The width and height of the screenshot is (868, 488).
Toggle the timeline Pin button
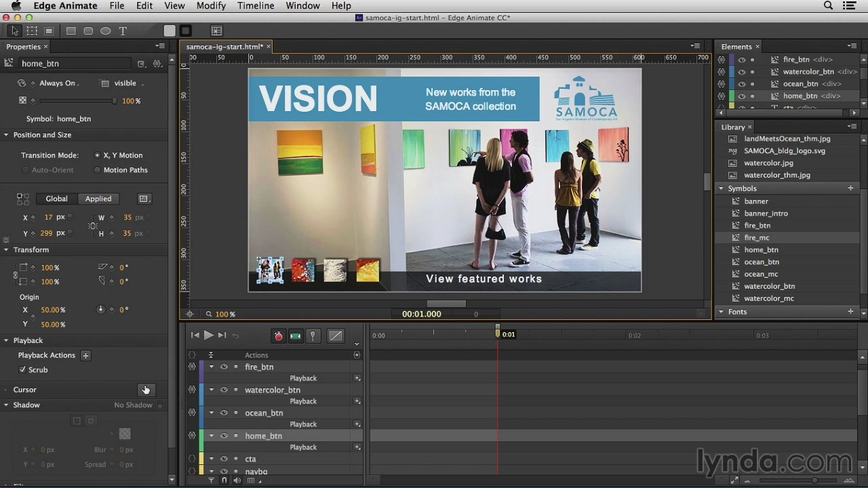pyautogui.click(x=313, y=335)
